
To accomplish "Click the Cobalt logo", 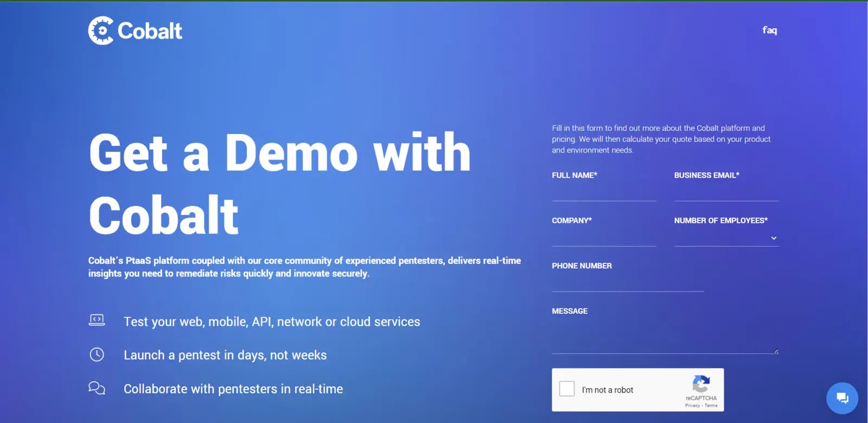I will [135, 30].
